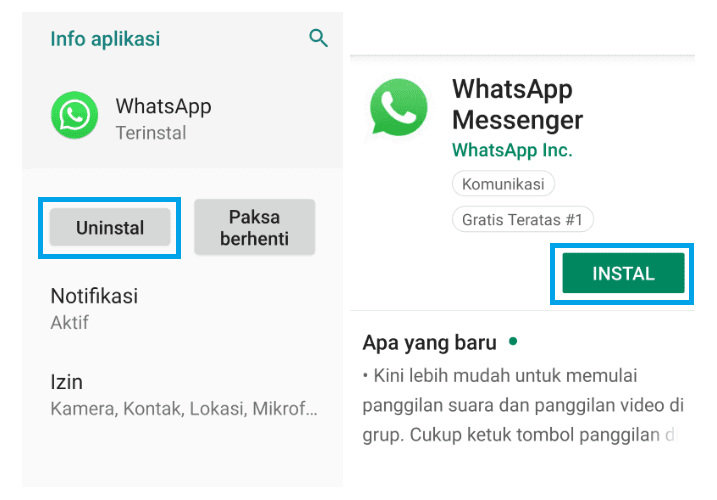This screenshot has height=500, width=717.
Task: Tap the WhatsApp Messenger store logo
Action: point(399,108)
